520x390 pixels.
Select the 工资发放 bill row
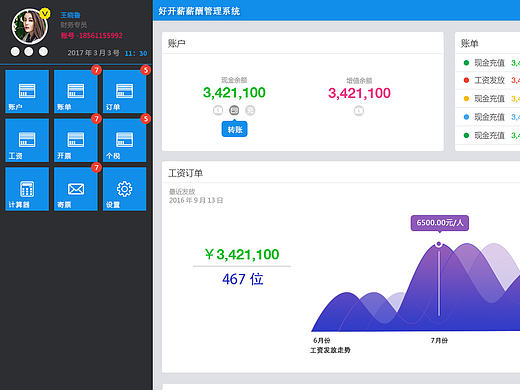pos(488,80)
